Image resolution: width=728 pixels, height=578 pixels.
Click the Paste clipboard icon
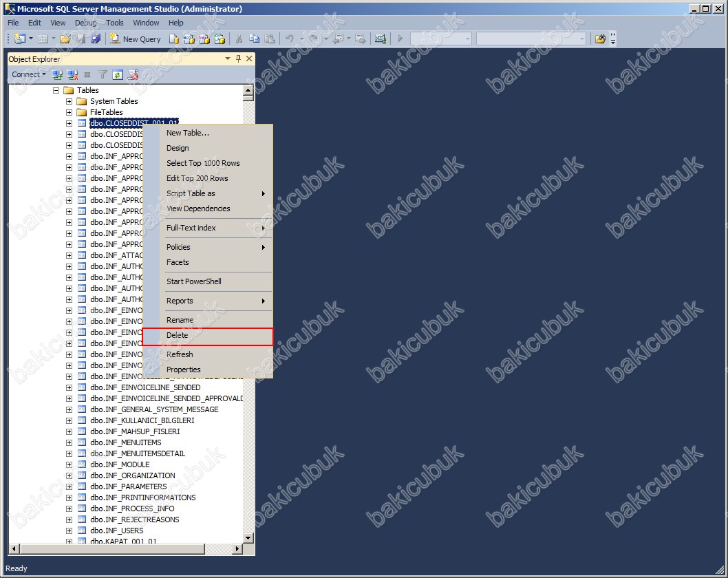click(270, 39)
